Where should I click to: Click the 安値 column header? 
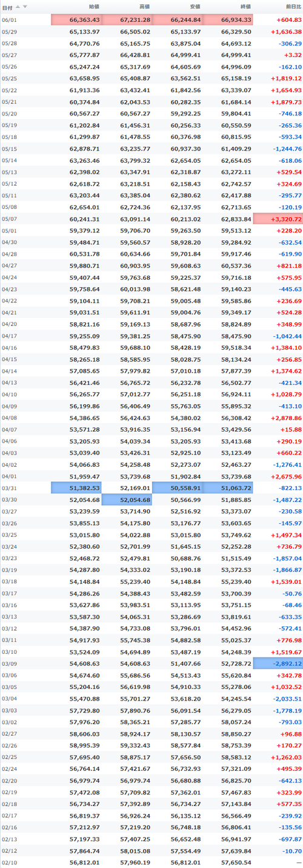195,7
